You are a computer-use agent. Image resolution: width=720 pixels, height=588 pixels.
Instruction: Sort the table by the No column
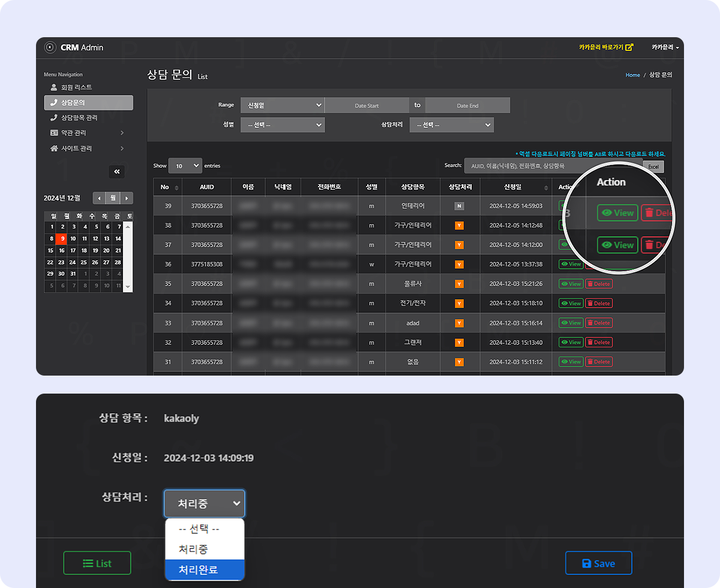pos(167,187)
